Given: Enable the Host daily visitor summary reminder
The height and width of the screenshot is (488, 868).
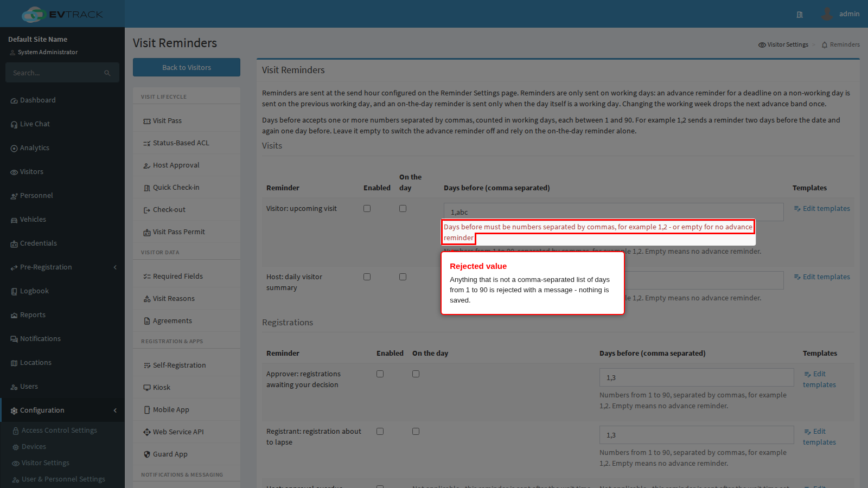Looking at the screenshot, I should [367, 277].
